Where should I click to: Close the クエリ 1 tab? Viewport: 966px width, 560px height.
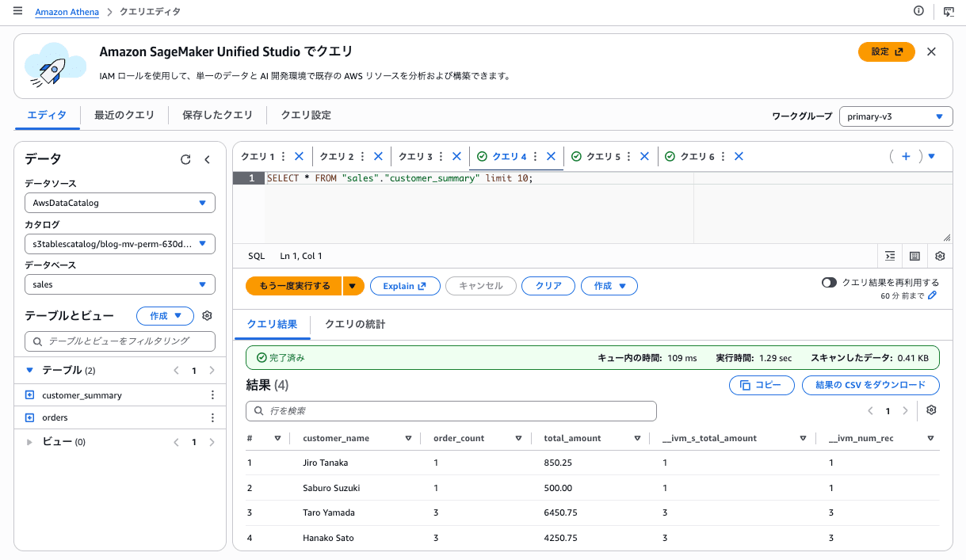(300, 157)
